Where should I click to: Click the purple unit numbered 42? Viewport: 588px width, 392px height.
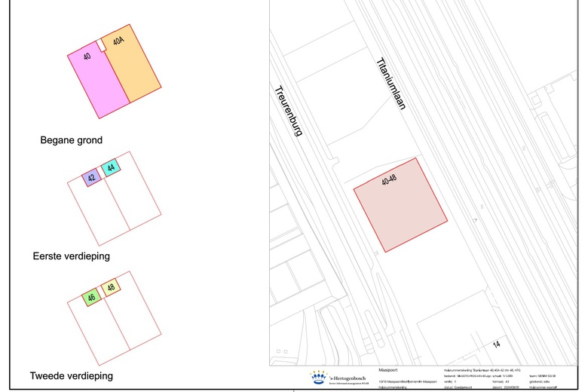pyautogui.click(x=91, y=179)
